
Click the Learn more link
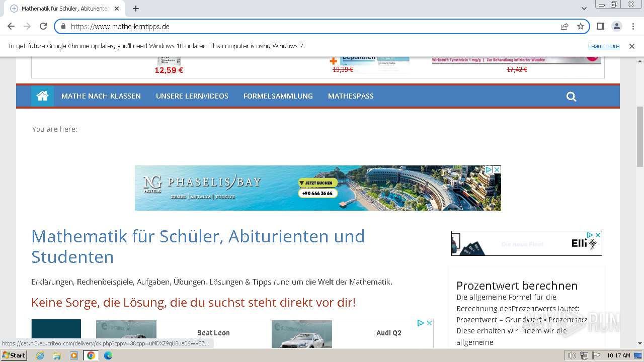(x=604, y=46)
